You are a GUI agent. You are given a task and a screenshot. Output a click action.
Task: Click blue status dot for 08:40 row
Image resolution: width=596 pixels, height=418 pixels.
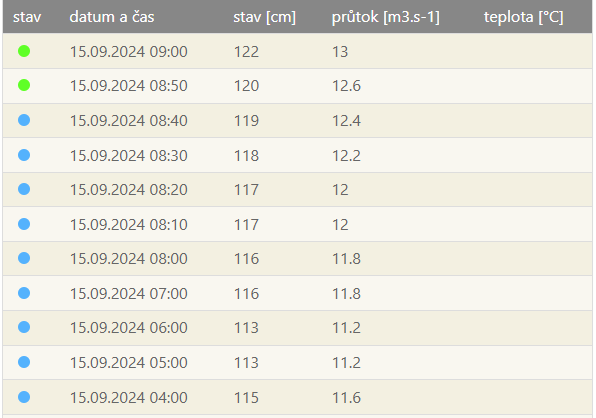pyautogui.click(x=24, y=120)
